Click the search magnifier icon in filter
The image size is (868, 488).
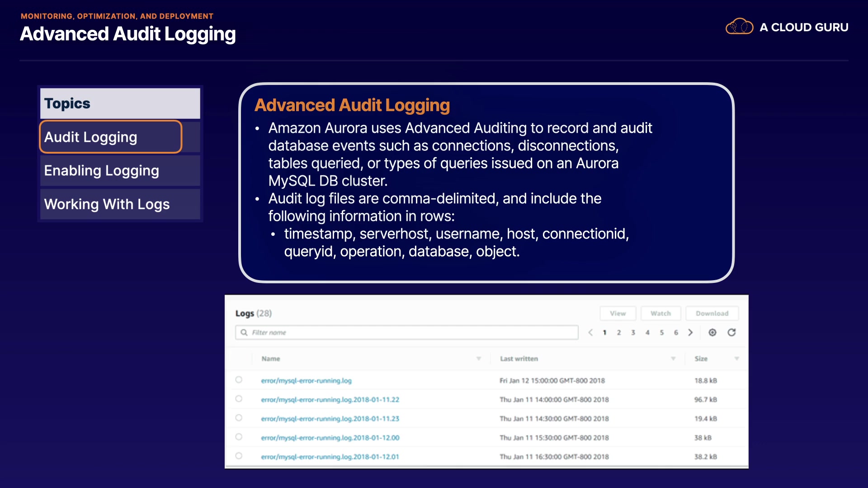click(x=244, y=333)
